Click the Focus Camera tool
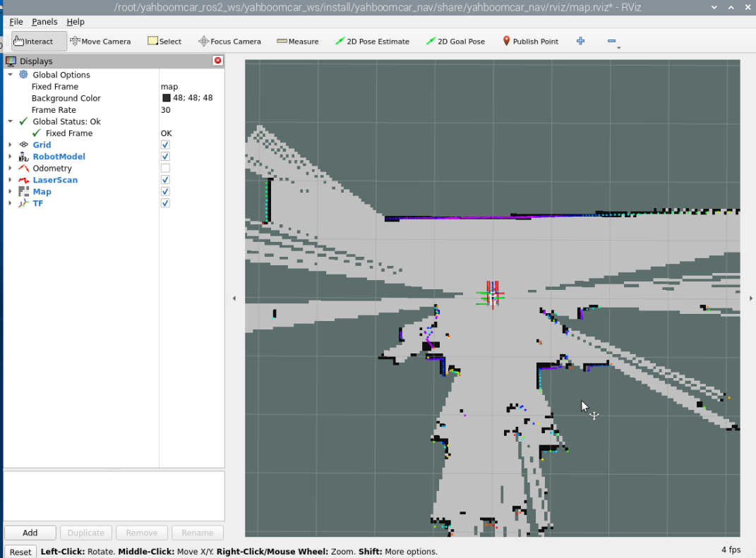The height and width of the screenshot is (558, 756). pyautogui.click(x=229, y=42)
